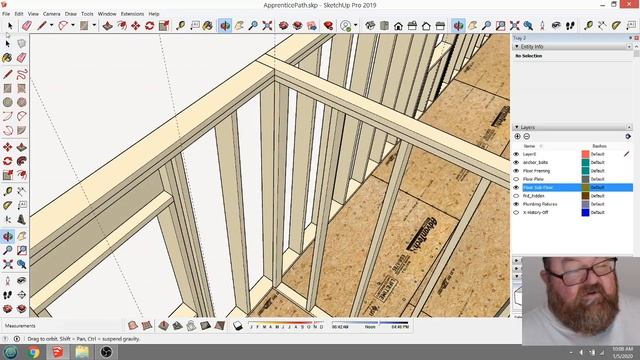This screenshot has width=640, height=360.
Task: Select the Follow Me tool in left palette
Action: coord(22,161)
